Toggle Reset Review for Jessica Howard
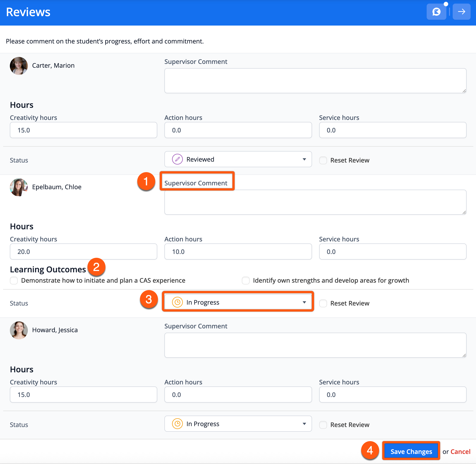 coord(323,425)
